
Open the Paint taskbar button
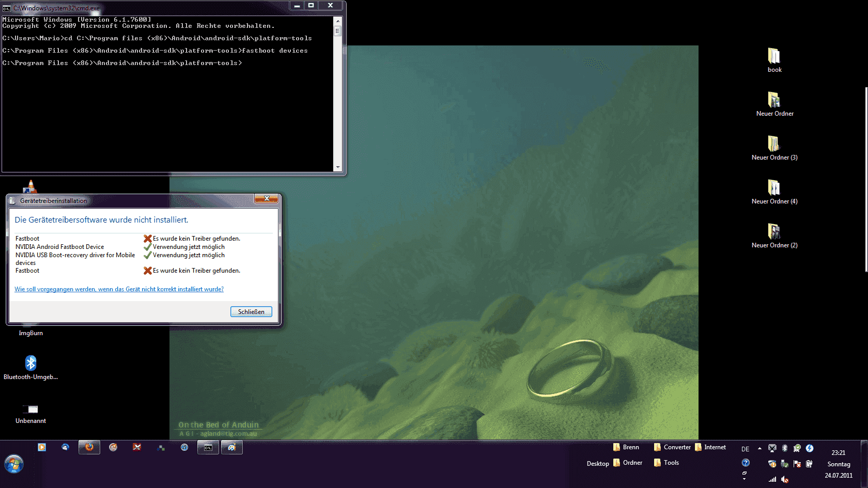232,447
